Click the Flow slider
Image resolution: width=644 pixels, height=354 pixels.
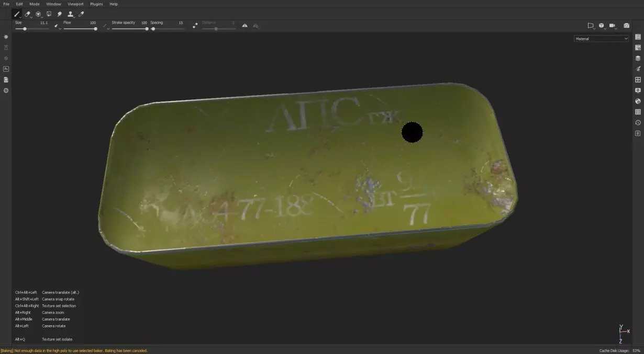(x=80, y=29)
